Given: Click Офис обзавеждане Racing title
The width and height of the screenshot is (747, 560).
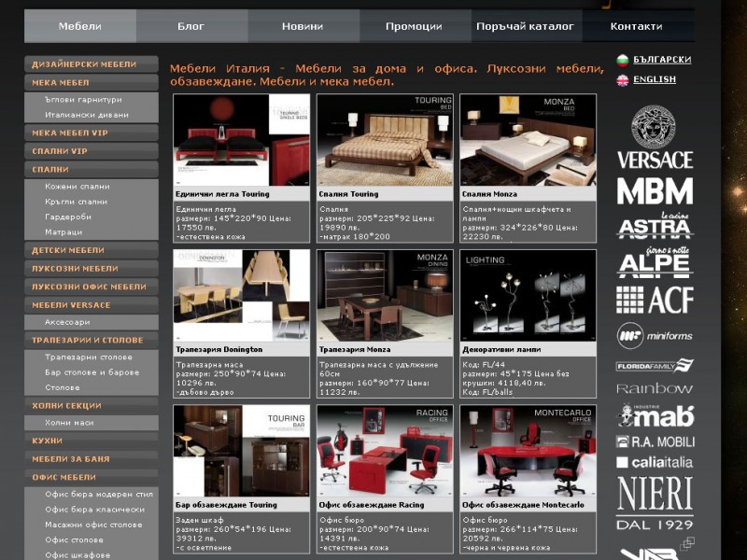Looking at the screenshot, I should [x=372, y=505].
